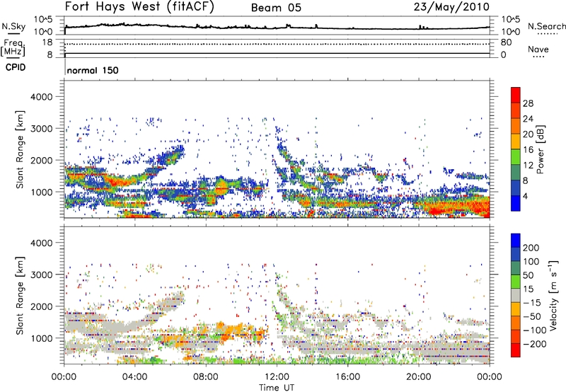The width and height of the screenshot is (566, 392).
Task: Click the "Velocity [m s-1]" color bar title
Action: [553, 295]
